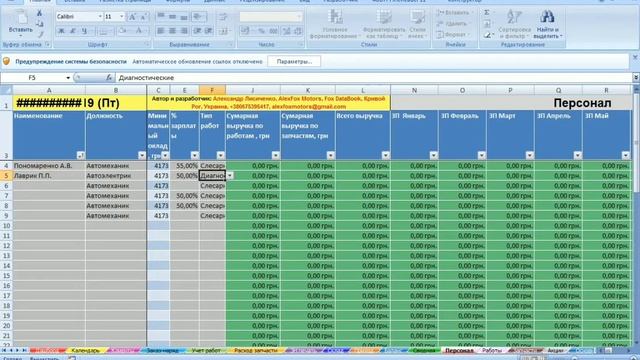
Task: Center text horizontally in the cell
Action: point(173,31)
